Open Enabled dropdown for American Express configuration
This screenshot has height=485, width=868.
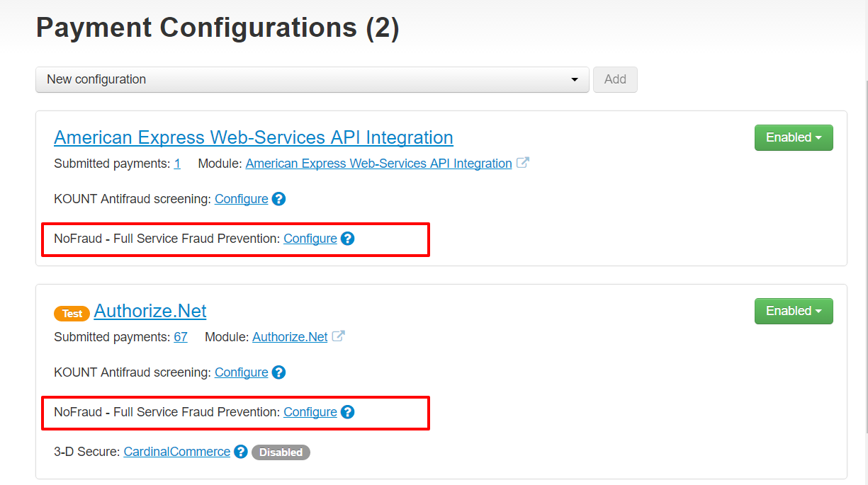coord(794,137)
